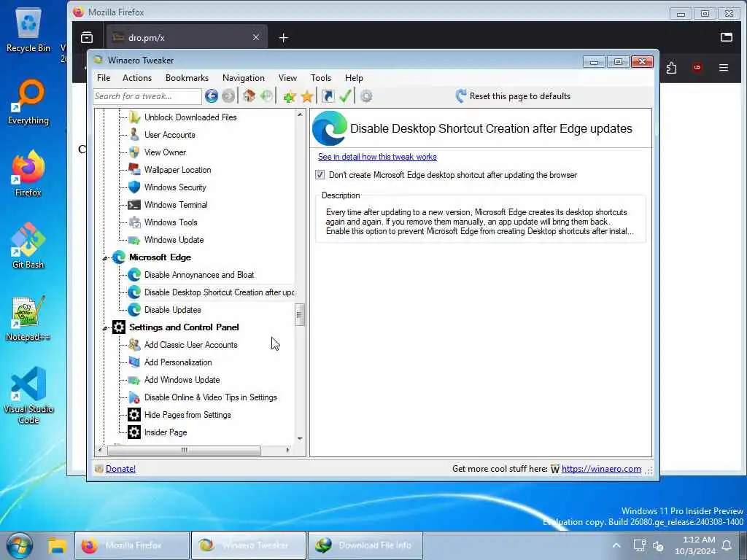The height and width of the screenshot is (560, 747).
Task: Collapse Settings and Control Panel category
Action: [x=105, y=328]
